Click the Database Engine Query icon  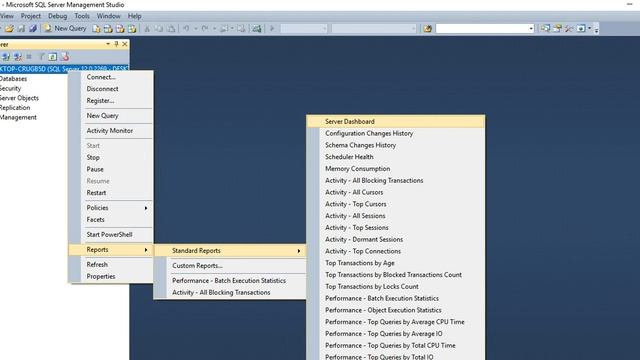click(96, 29)
